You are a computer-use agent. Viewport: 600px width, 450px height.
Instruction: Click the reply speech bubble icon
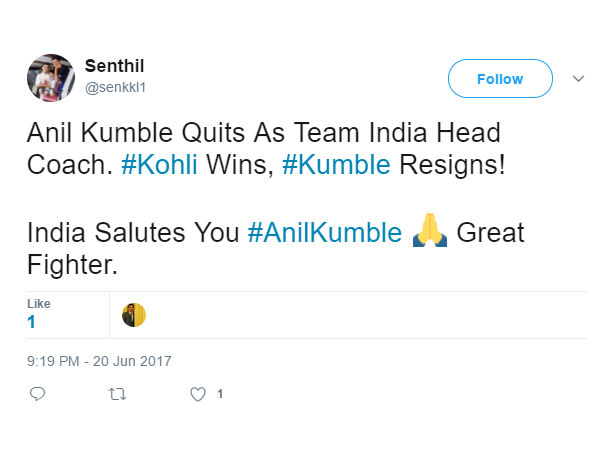[x=38, y=394]
